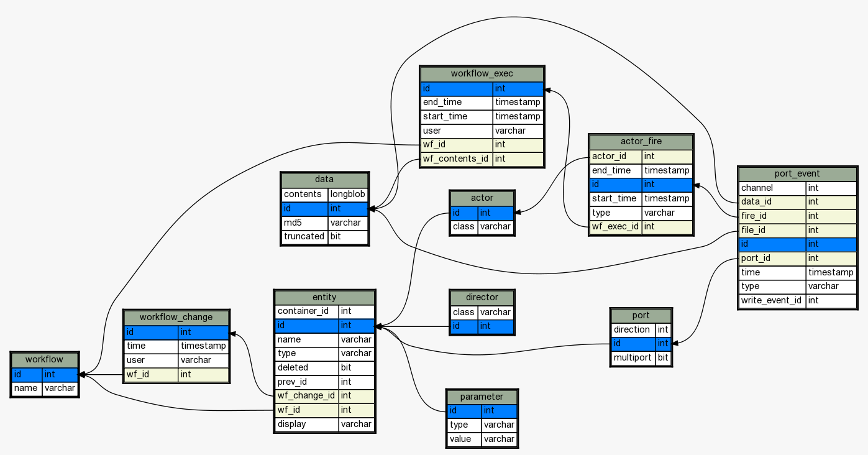Click deleted field in entity table

324,368
